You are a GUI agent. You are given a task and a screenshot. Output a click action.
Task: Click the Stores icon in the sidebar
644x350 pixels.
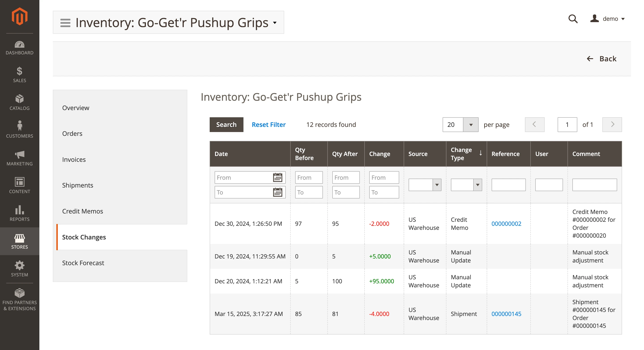click(x=19, y=241)
